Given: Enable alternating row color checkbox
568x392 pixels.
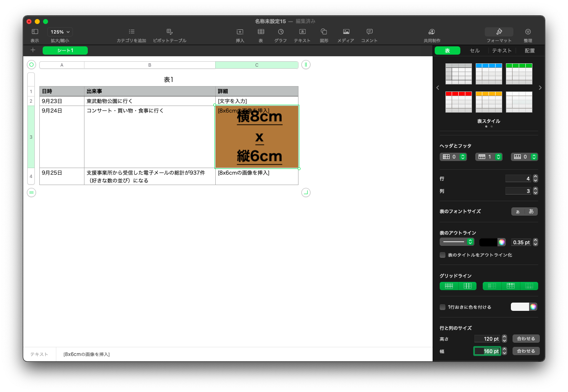Looking at the screenshot, I should tap(443, 307).
